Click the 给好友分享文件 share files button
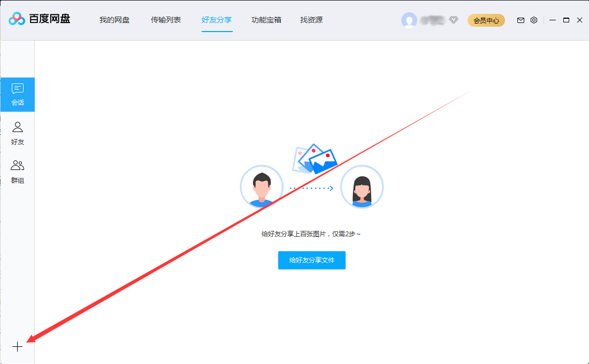Screen dimensions: 589x364 (x=312, y=260)
